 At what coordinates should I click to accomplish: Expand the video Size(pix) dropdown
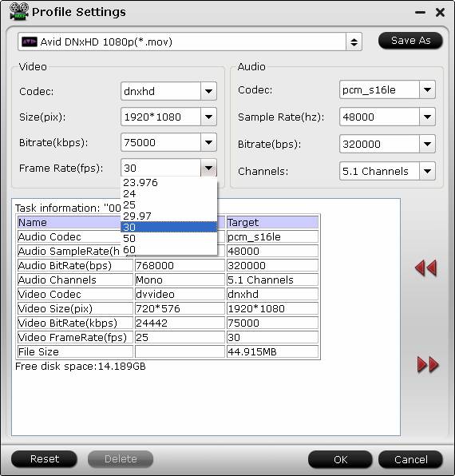pyautogui.click(x=208, y=117)
